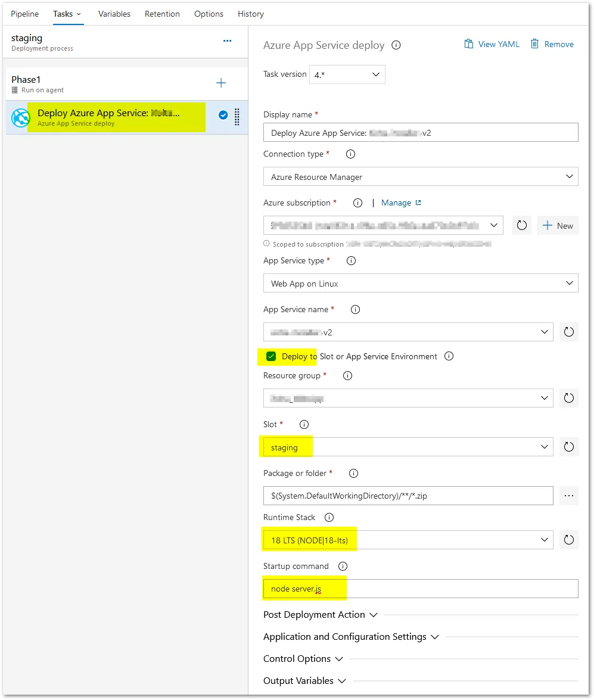
Task: Expand Application and Configuration Settings section
Action: (351, 637)
